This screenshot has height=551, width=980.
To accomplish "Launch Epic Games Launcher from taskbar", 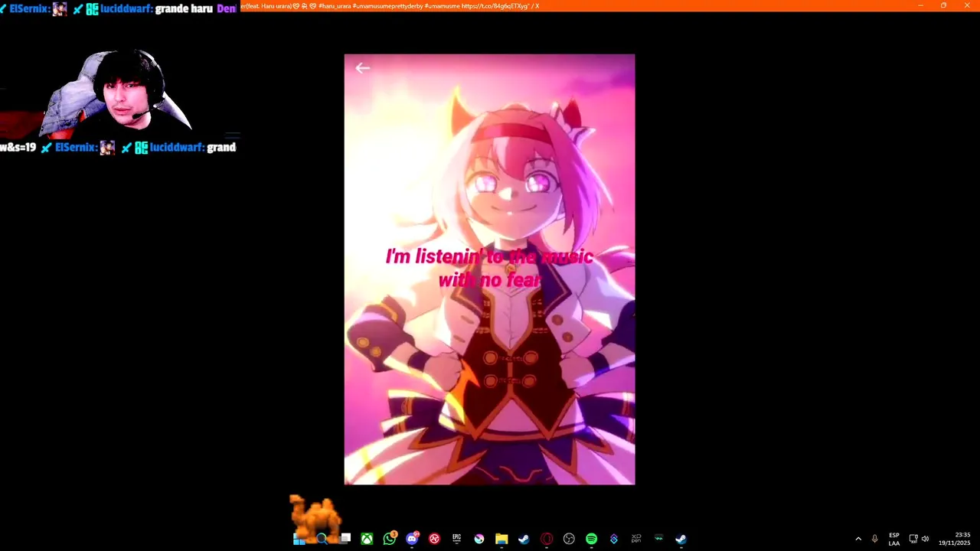I will 457,539.
